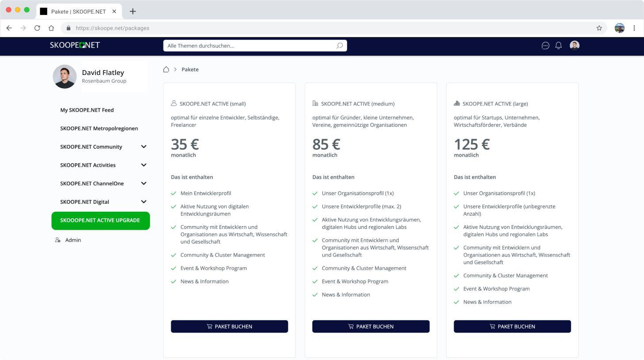Click the 35 € price
644x360 pixels.
pyautogui.click(x=185, y=144)
